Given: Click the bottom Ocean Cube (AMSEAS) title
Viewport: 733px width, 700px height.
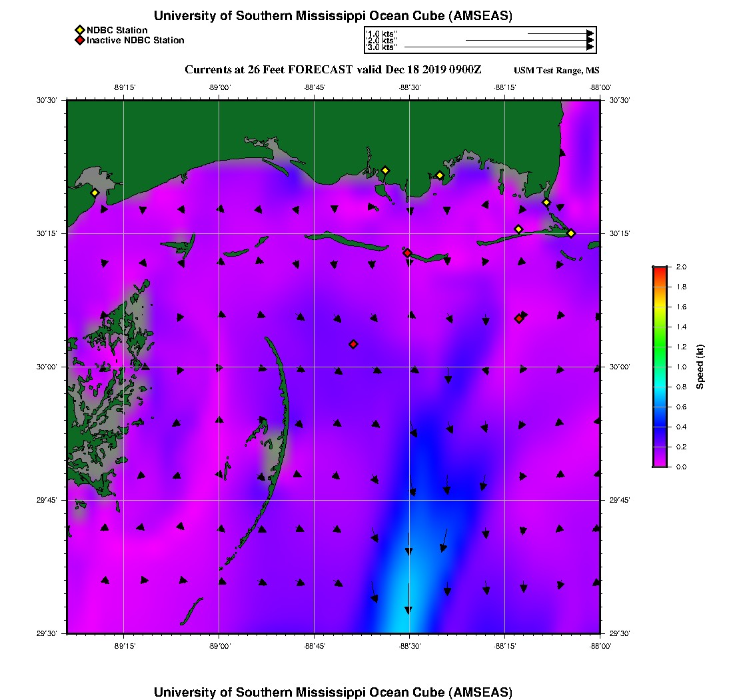Looking at the screenshot, I should 333,692.
